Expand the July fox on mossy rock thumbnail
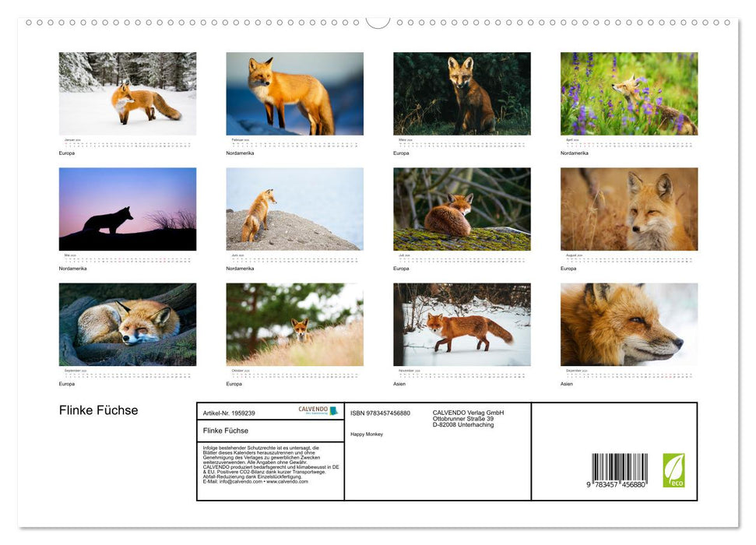This screenshot has height=545, width=756. [x=462, y=209]
